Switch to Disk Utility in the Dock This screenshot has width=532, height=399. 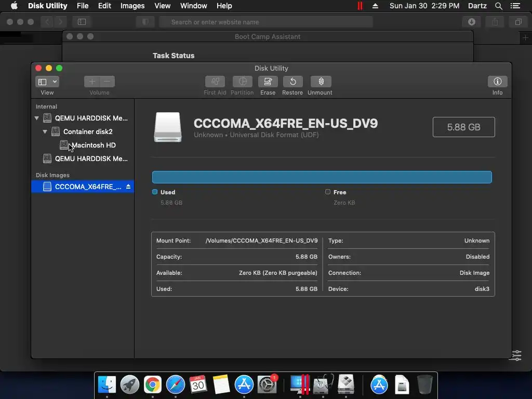click(x=323, y=385)
